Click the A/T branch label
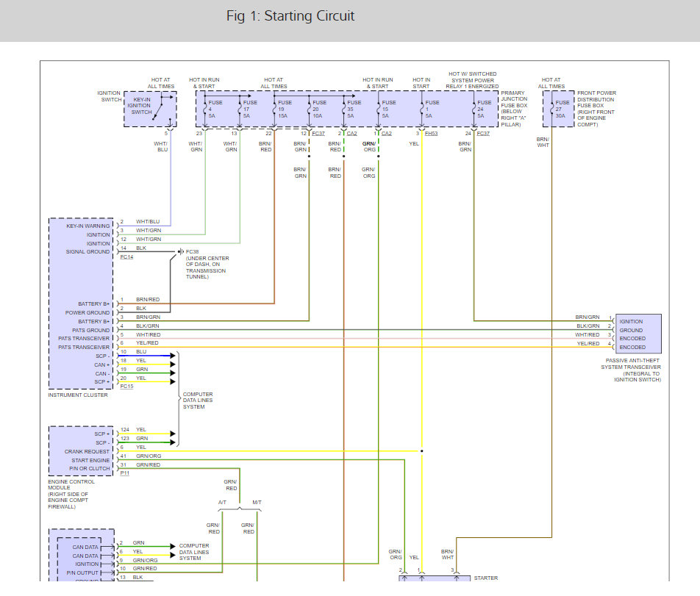 [222, 503]
